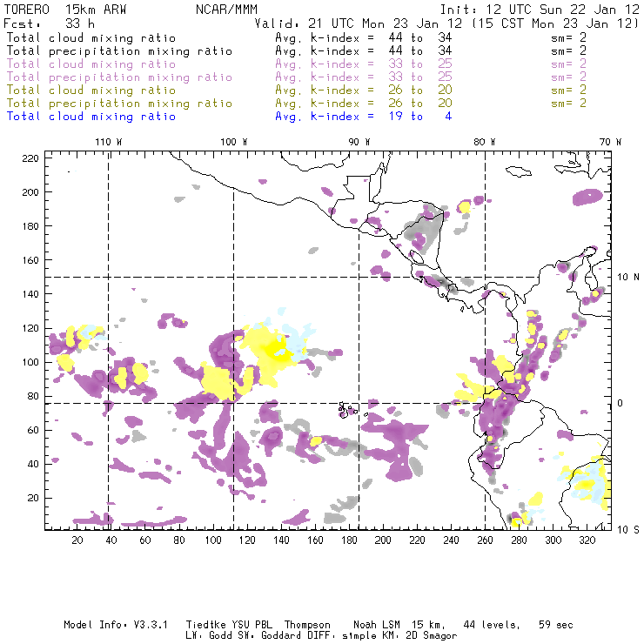The image size is (644, 644).
Task: Select the '70 W' longitude label
Action: (x=610, y=142)
